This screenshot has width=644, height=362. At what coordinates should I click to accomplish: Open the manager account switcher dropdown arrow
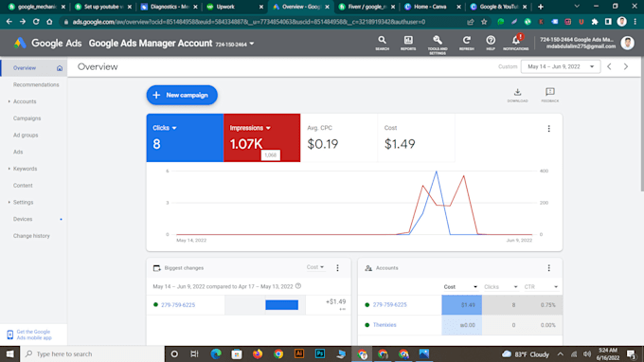point(252,44)
